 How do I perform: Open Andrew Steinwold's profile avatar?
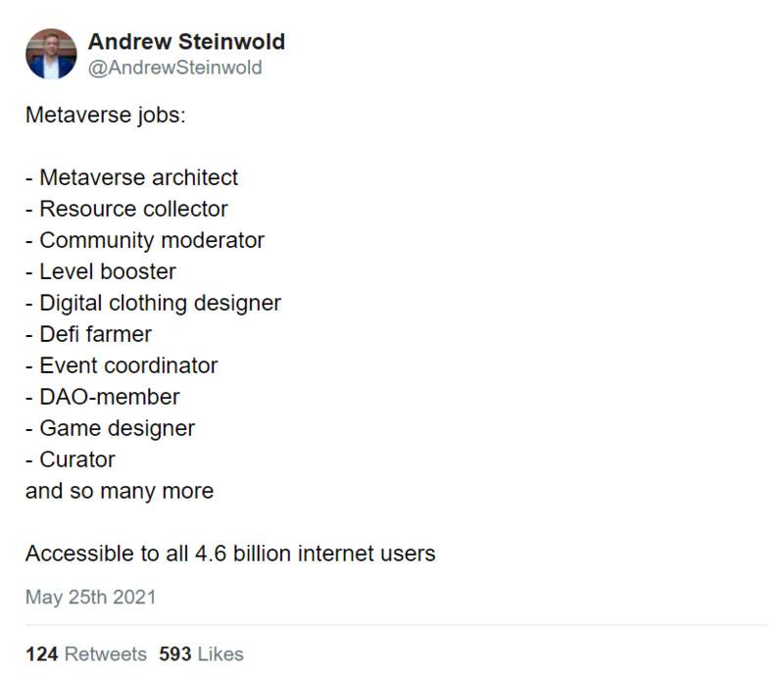pos(51,54)
